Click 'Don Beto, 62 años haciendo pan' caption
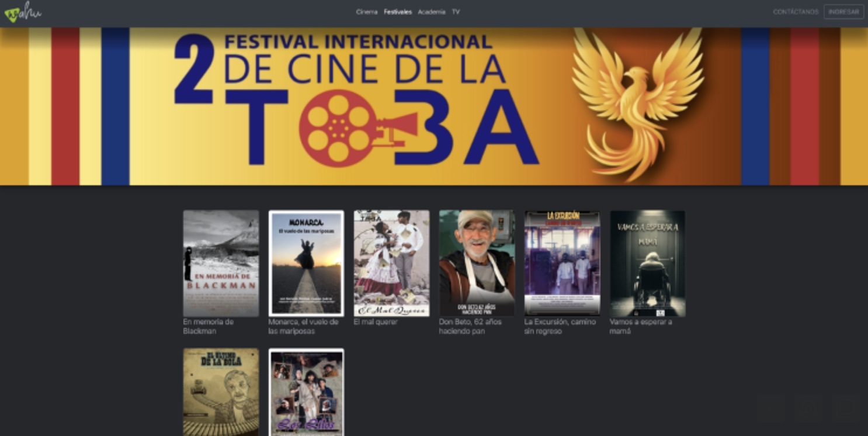The height and width of the screenshot is (436, 868). coord(470,326)
